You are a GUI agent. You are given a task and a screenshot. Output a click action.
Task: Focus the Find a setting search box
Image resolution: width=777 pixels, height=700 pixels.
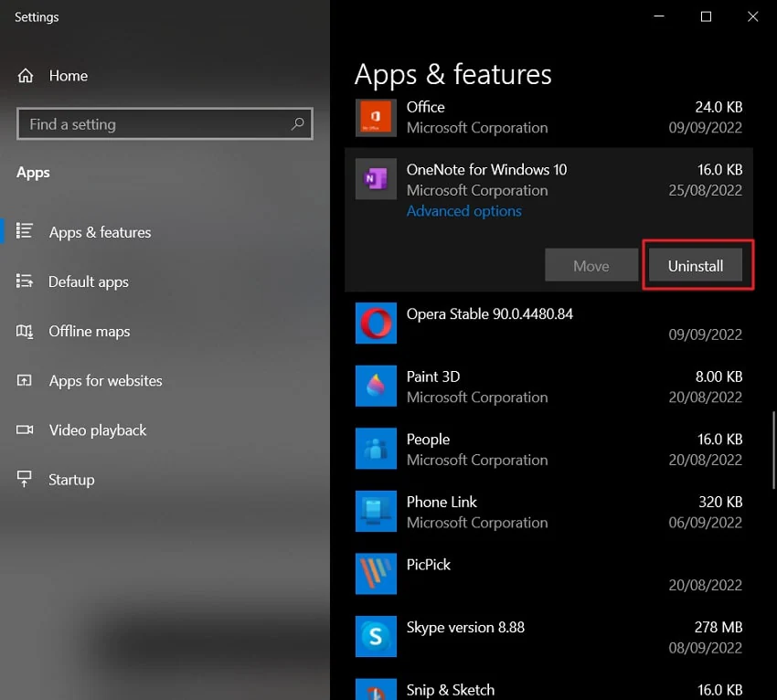pos(155,124)
